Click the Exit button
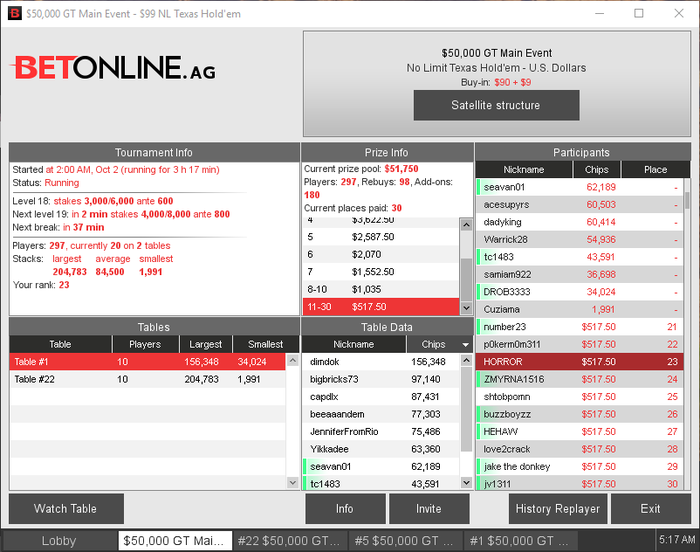The width and height of the screenshot is (700, 552). (x=650, y=509)
